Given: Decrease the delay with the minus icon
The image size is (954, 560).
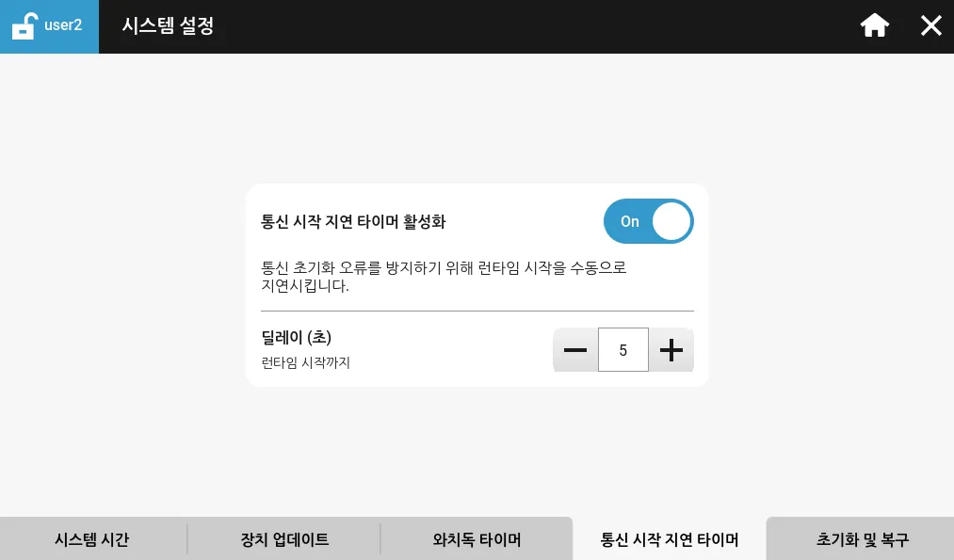Looking at the screenshot, I should (575, 351).
